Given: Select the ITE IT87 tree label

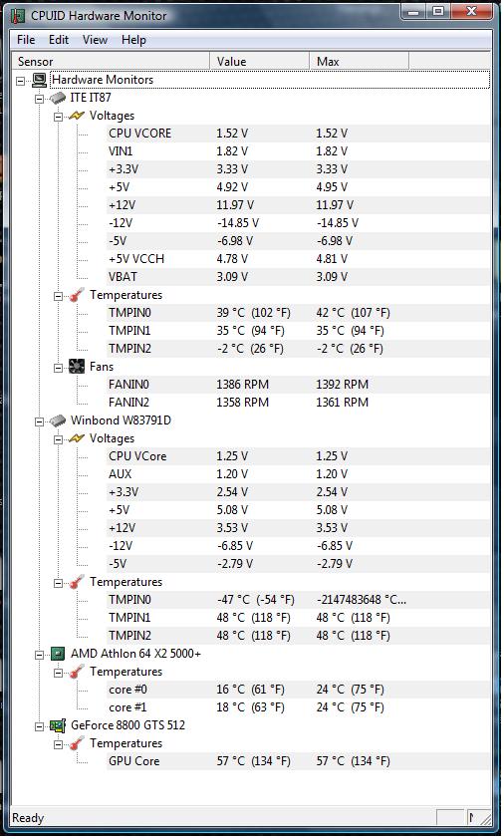Looking at the screenshot, I should pyautogui.click(x=91, y=98).
